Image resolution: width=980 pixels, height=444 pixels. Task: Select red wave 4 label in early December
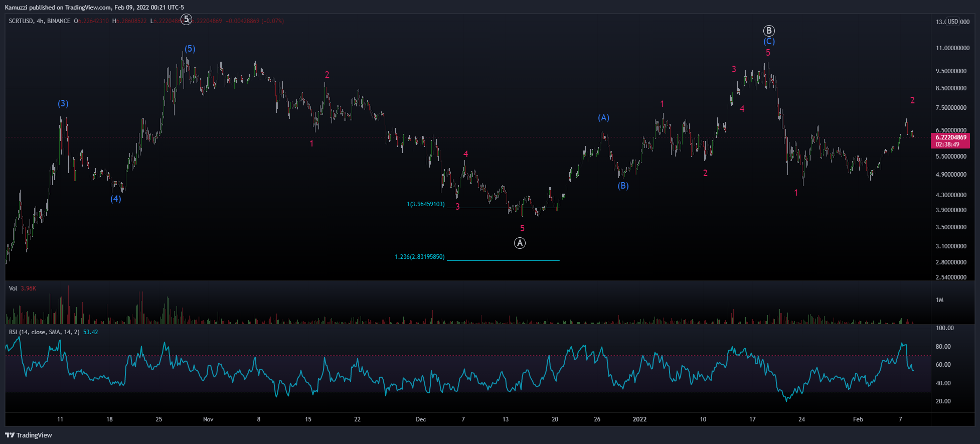[466, 154]
